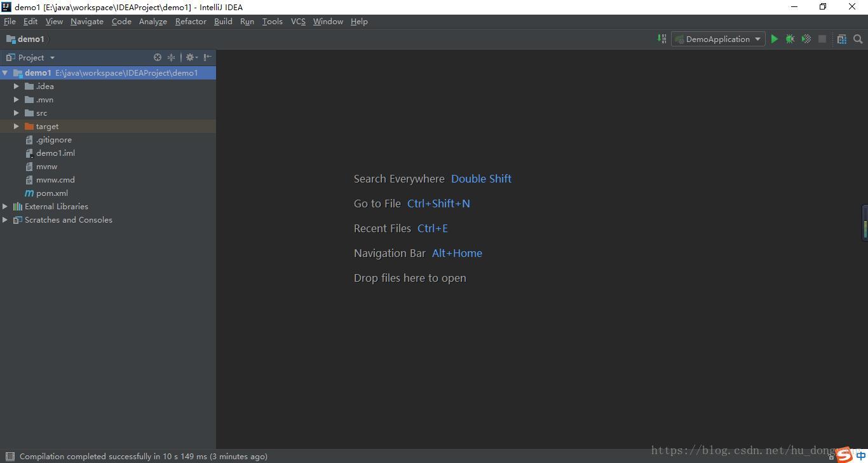Screen dimensions: 868x463
Task: Click the 'Drop files here to open' text
Action: coord(410,278)
